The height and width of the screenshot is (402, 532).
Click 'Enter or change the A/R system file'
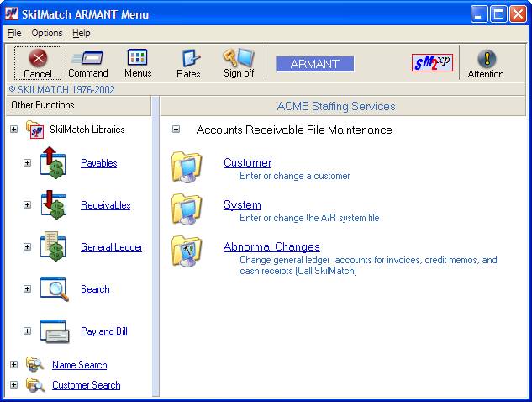click(x=309, y=218)
